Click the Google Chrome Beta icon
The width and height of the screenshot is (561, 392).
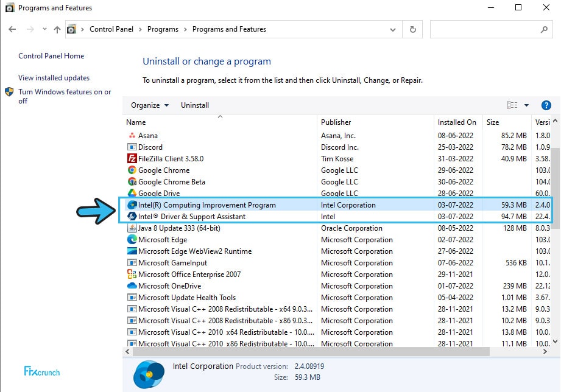coord(132,181)
